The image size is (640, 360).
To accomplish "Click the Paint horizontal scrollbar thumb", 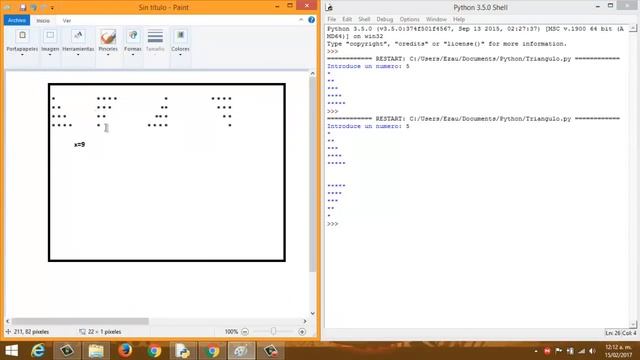I will coord(80,321).
